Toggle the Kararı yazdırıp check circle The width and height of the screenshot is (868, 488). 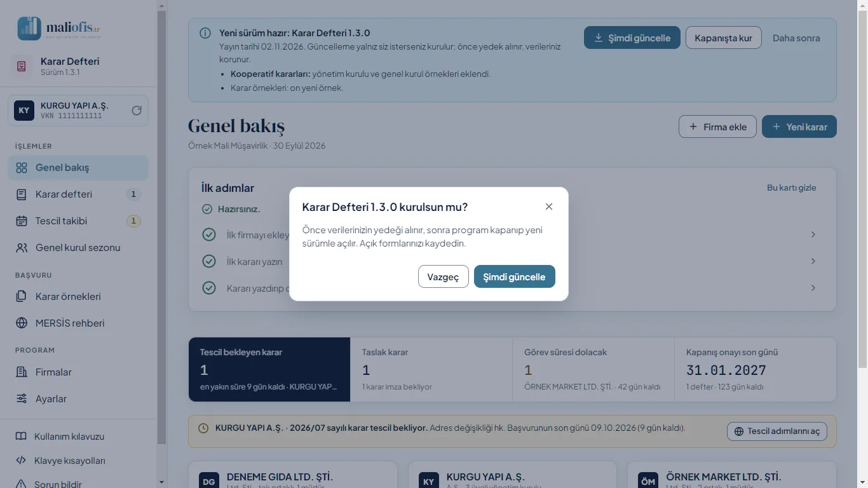coord(208,288)
